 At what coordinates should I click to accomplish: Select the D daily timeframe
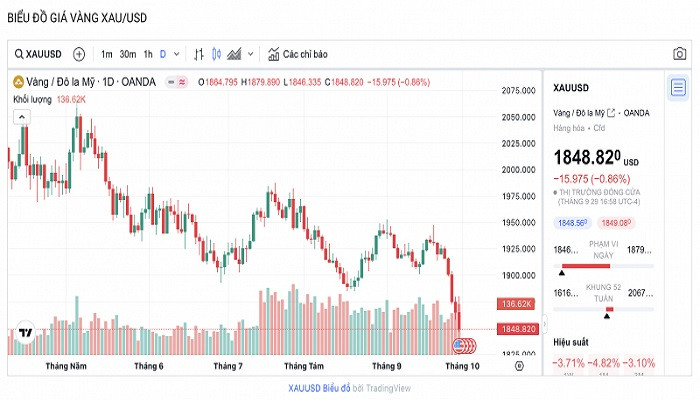click(x=163, y=54)
